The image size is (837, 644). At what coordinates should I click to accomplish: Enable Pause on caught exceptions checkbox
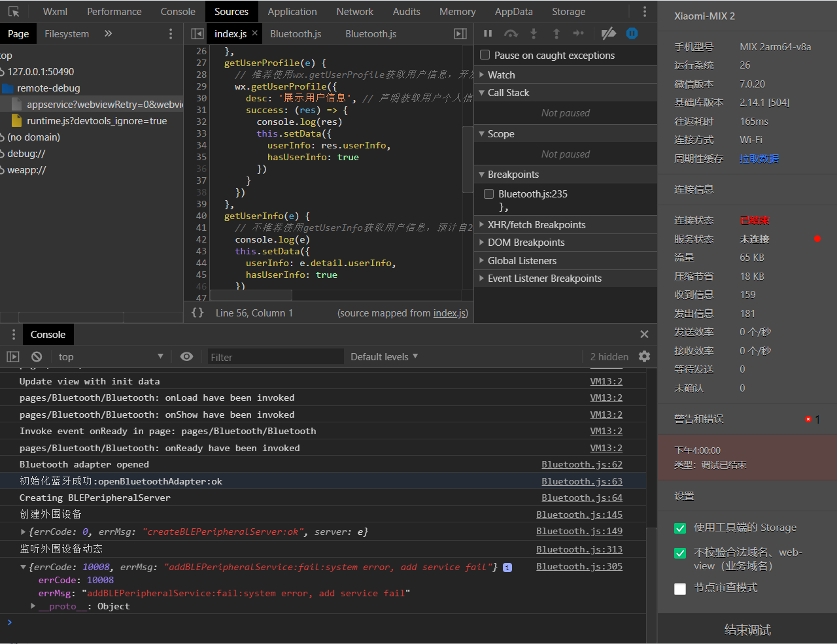pos(485,55)
